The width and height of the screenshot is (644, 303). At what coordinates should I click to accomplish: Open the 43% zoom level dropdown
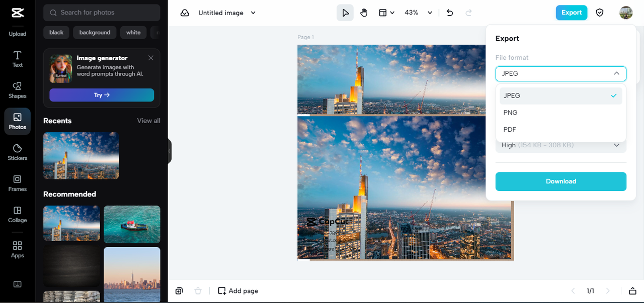(419, 13)
